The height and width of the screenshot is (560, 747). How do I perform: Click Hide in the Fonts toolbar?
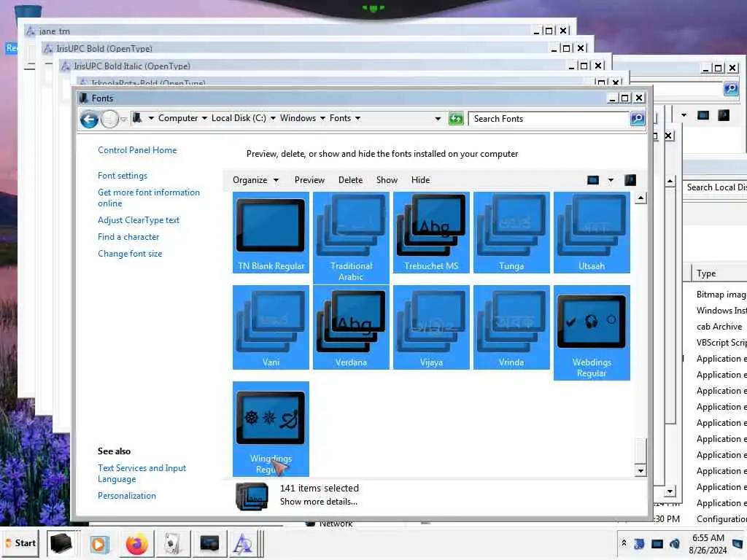421,180
